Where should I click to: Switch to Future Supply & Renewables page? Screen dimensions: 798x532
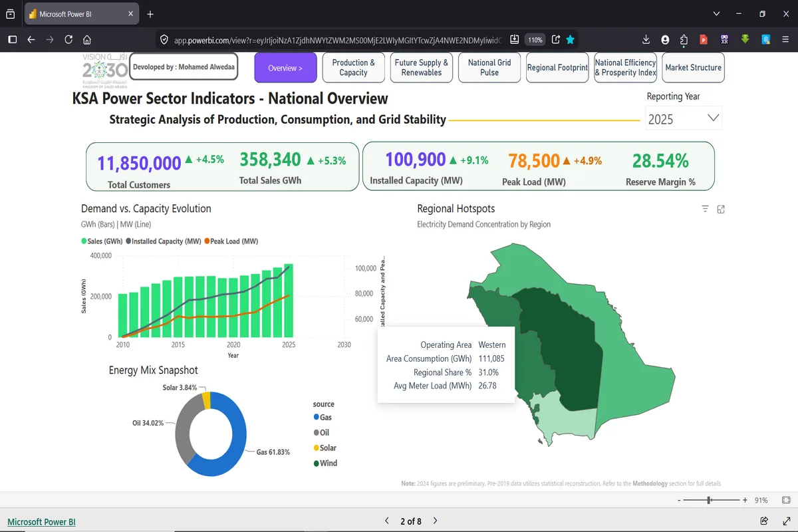(x=422, y=68)
